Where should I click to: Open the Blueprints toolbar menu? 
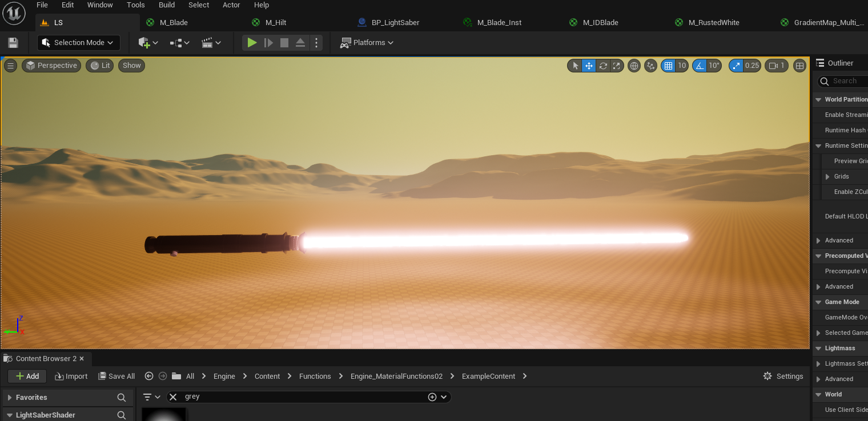click(x=179, y=43)
